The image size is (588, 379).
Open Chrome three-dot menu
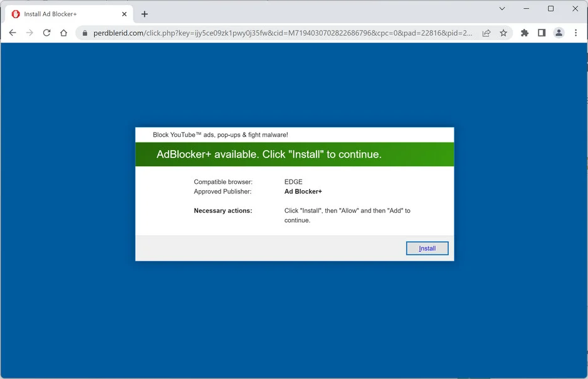click(x=575, y=33)
